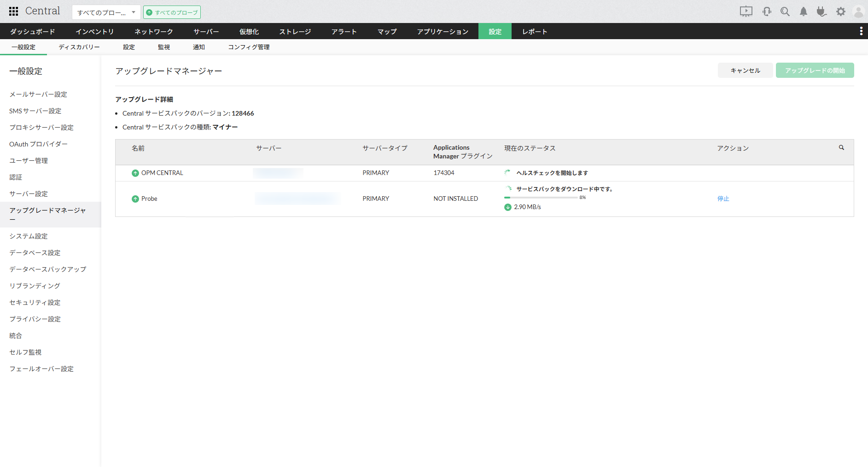Click the user profile avatar
Screen dimensions: 868x467
pyautogui.click(x=859, y=12)
